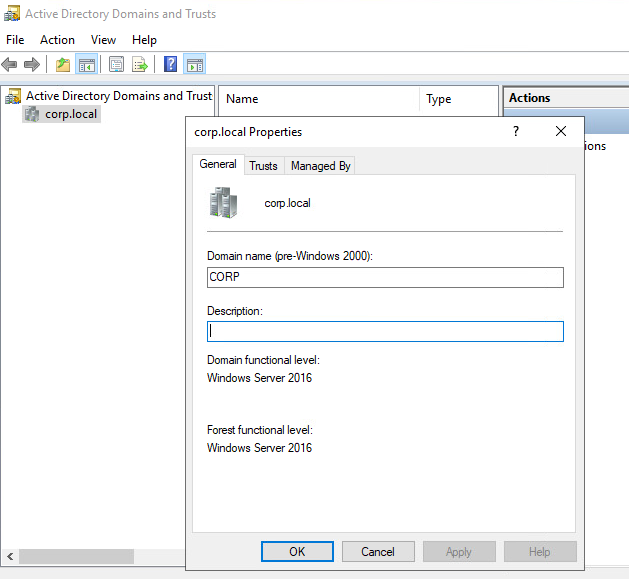Click the Export List toolbar icon
Screen dimensions: 629x579
point(140,65)
